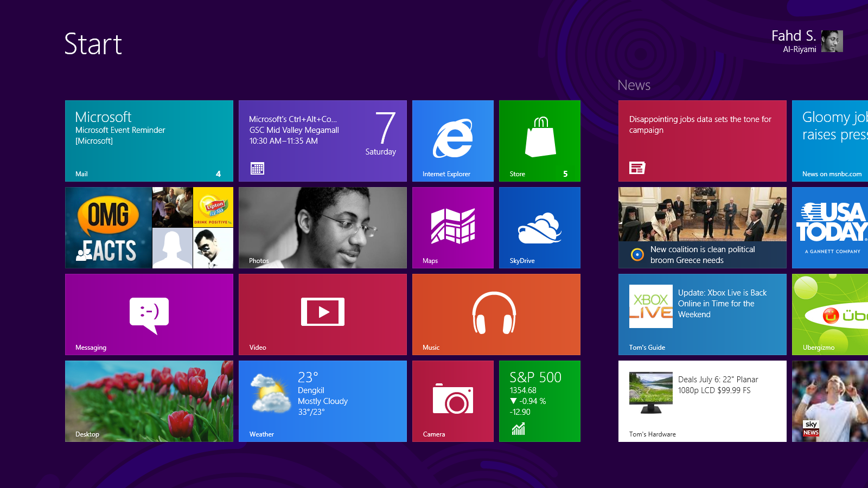Read the disappointing jobs data news tile
This screenshot has height=488, width=868.
(702, 140)
